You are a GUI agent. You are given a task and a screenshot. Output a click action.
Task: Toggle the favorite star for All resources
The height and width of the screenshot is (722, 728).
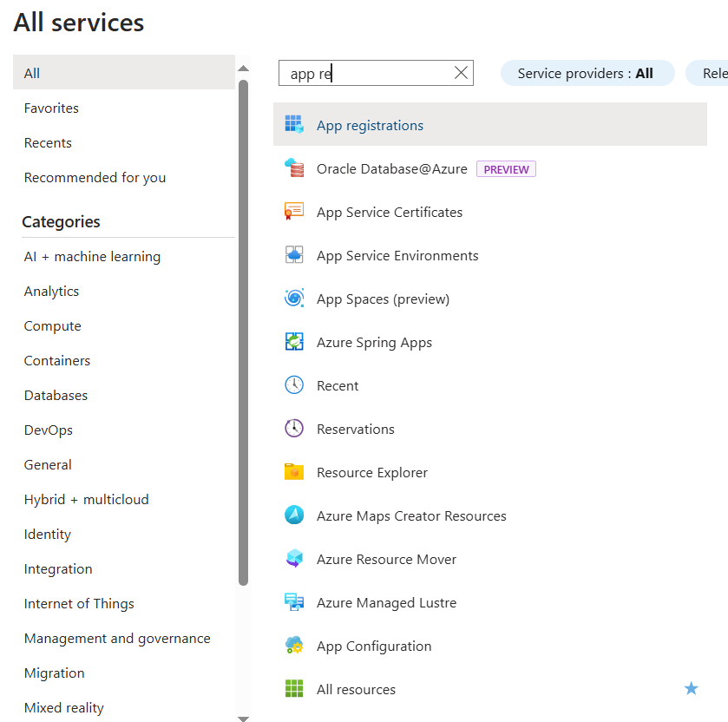(691, 688)
